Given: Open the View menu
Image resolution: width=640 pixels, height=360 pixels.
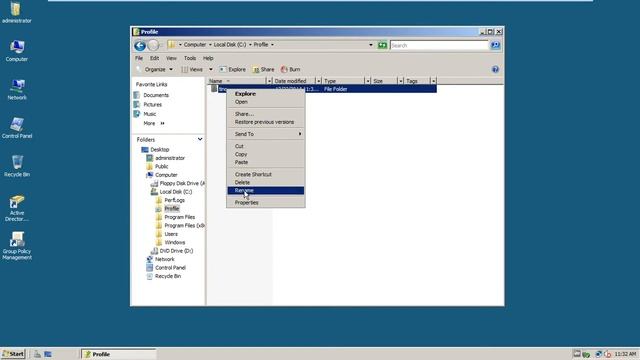Looking at the screenshot, I should (171, 58).
